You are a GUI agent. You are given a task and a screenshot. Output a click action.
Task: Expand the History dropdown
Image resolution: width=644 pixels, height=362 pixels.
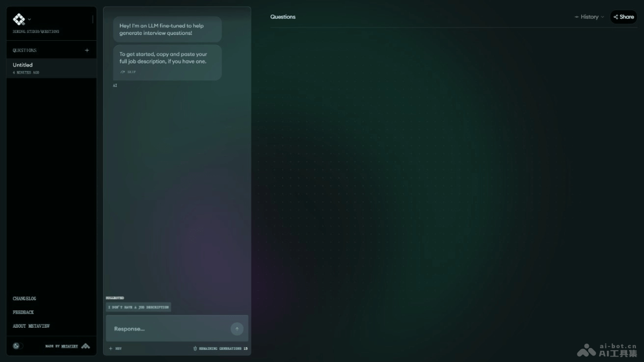tap(589, 17)
